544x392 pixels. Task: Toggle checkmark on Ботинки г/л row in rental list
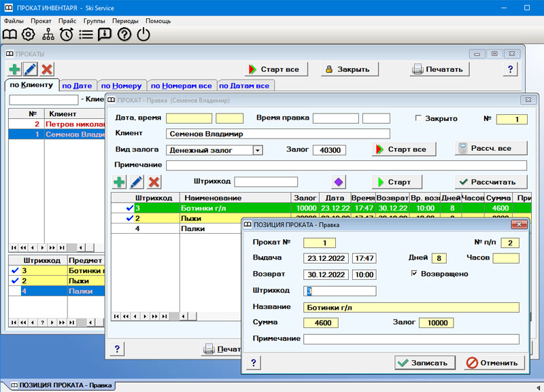[x=130, y=208]
